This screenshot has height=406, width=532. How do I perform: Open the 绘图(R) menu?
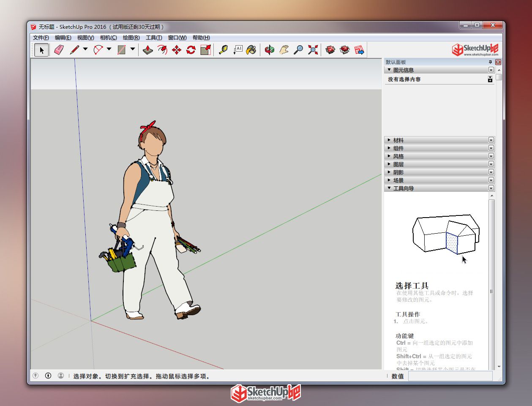131,38
